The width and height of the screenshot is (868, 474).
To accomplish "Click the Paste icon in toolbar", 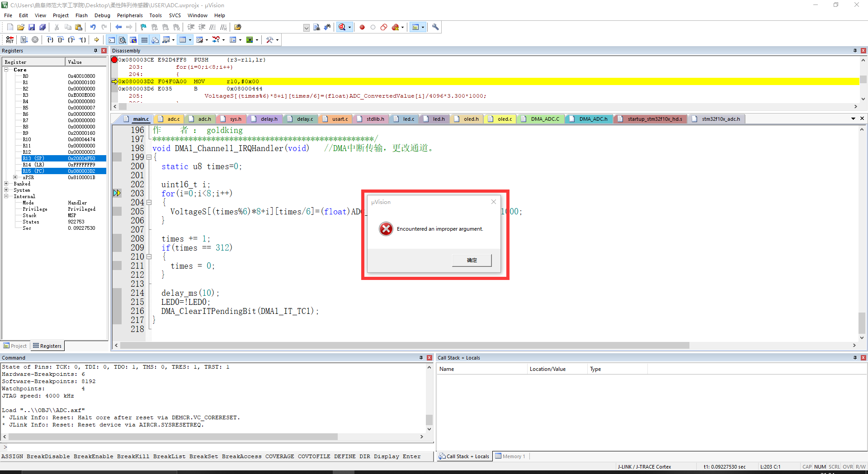I will 79,27.
